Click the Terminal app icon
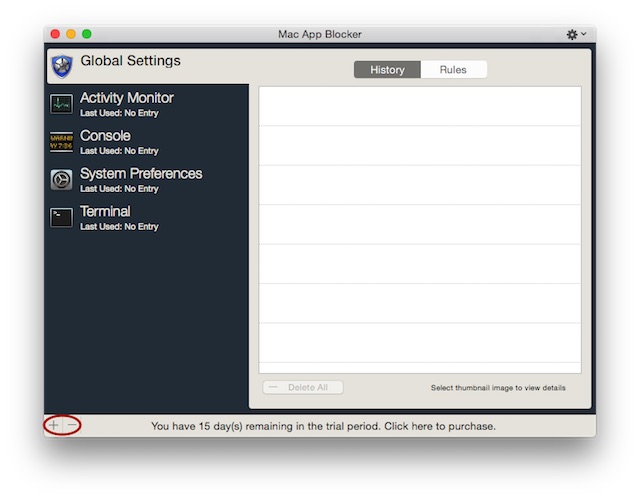Image resolution: width=640 pixels, height=500 pixels. 62,217
